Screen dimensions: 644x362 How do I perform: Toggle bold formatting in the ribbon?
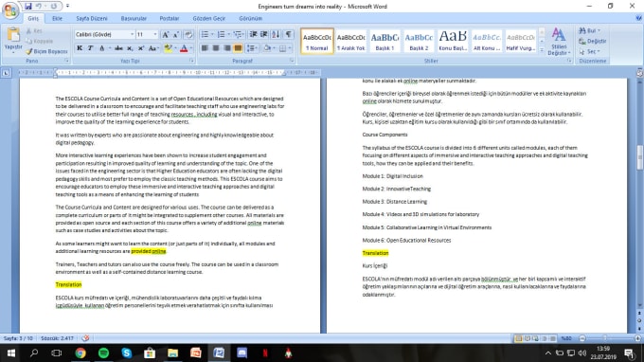coord(80,48)
